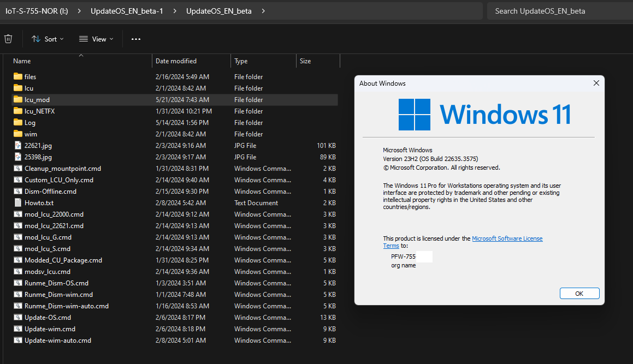Screen dimensions: 633x364
Task: Expand the chevron after UpdateOS_EN_beta breadcrumb
Action: coord(263,11)
